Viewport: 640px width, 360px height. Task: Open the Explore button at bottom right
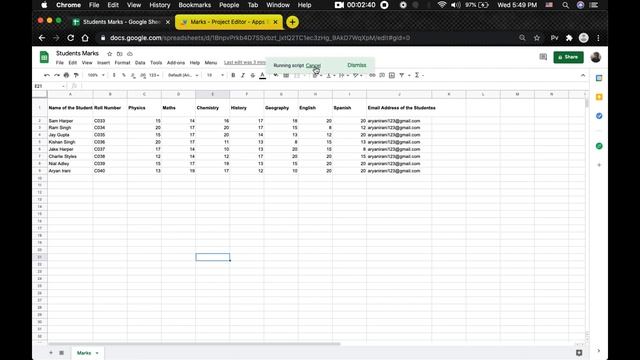click(x=579, y=353)
